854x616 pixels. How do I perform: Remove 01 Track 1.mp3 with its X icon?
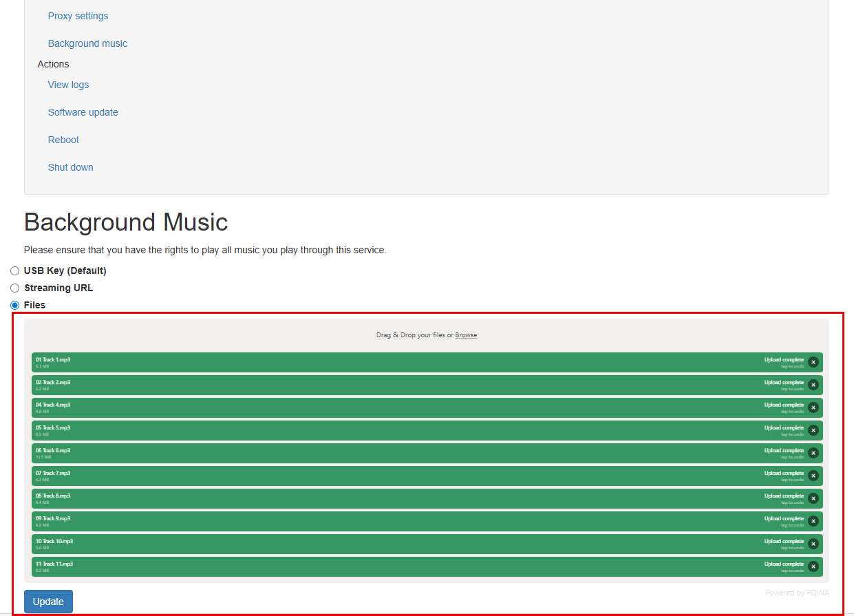click(x=813, y=362)
